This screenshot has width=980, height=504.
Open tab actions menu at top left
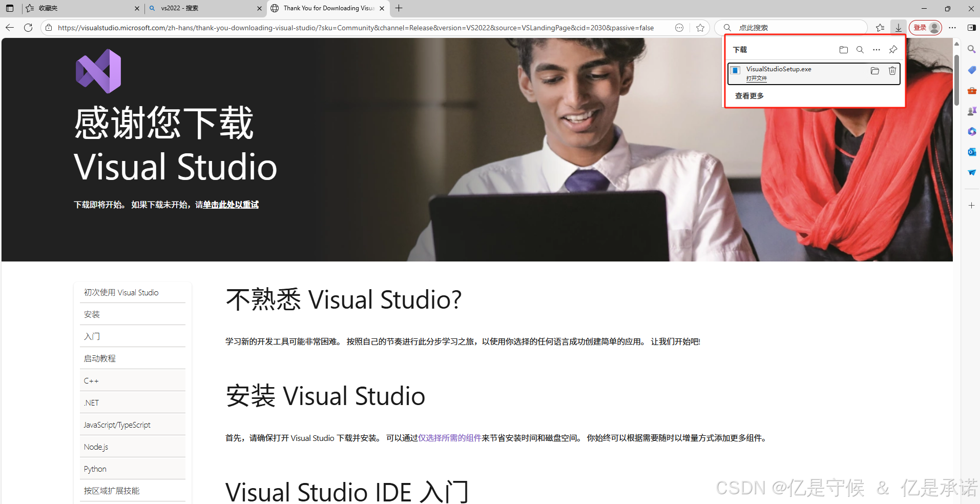tap(10, 8)
